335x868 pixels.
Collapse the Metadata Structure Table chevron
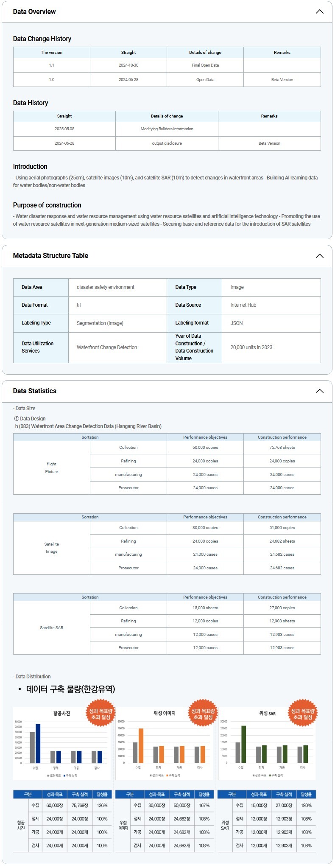click(320, 256)
